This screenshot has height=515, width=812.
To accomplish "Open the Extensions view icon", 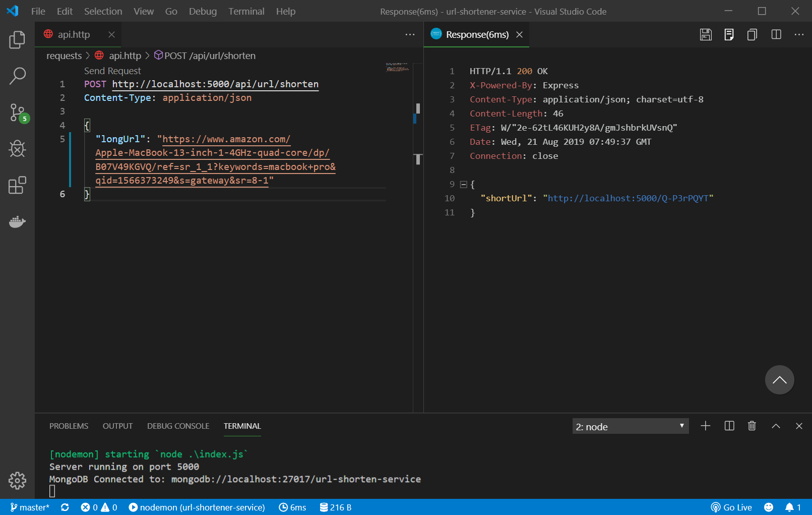I will coord(17,185).
